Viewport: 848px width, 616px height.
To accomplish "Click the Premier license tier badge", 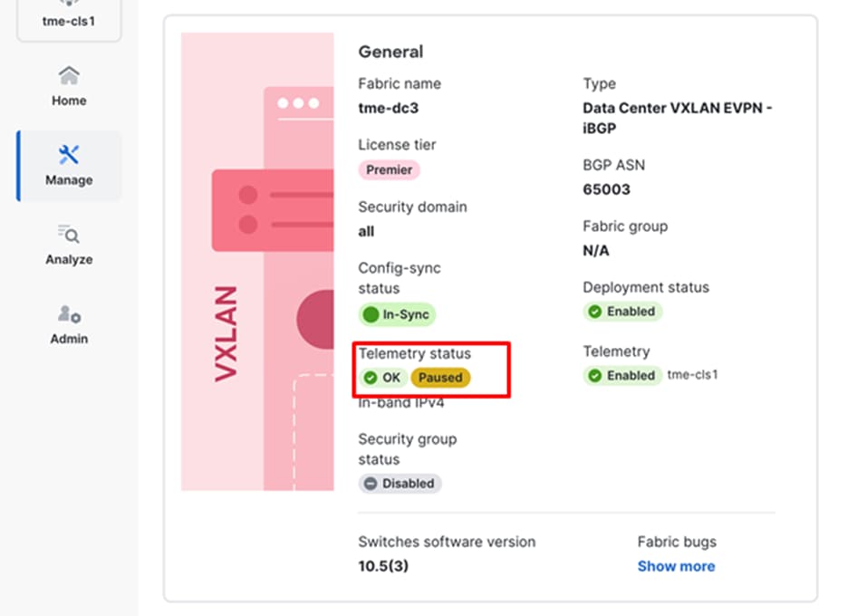I will click(x=389, y=170).
